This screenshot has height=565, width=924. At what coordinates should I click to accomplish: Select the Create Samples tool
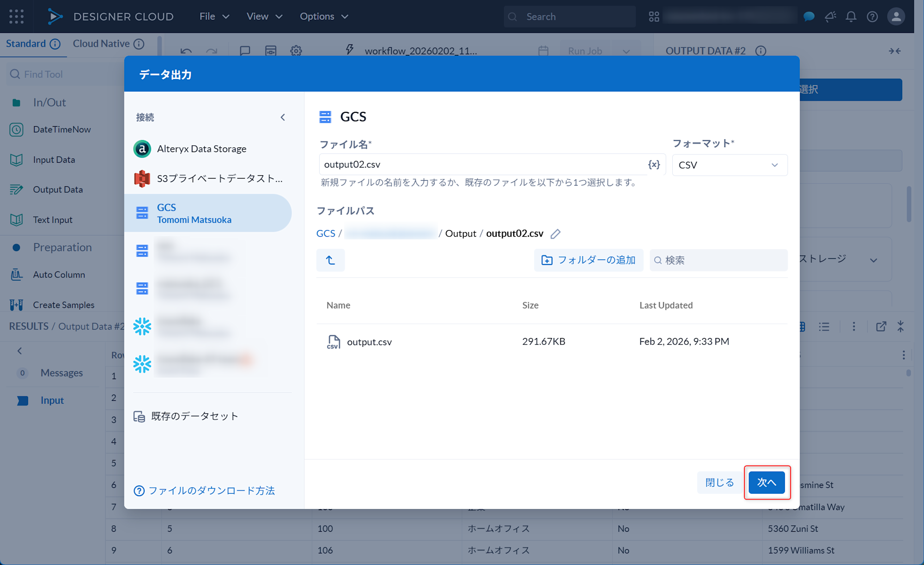click(63, 304)
